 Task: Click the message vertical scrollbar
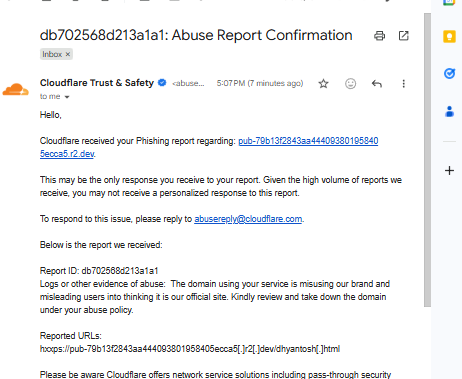[427, 160]
